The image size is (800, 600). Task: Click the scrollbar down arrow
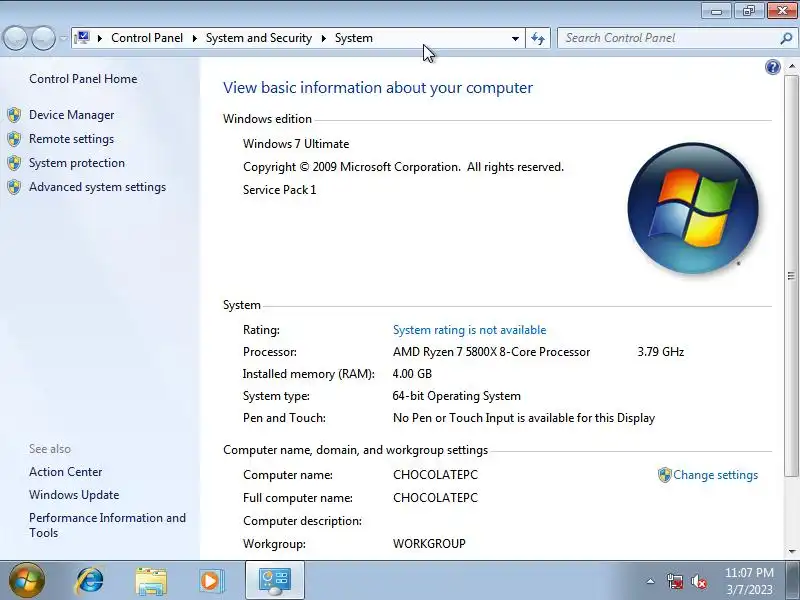point(791,551)
